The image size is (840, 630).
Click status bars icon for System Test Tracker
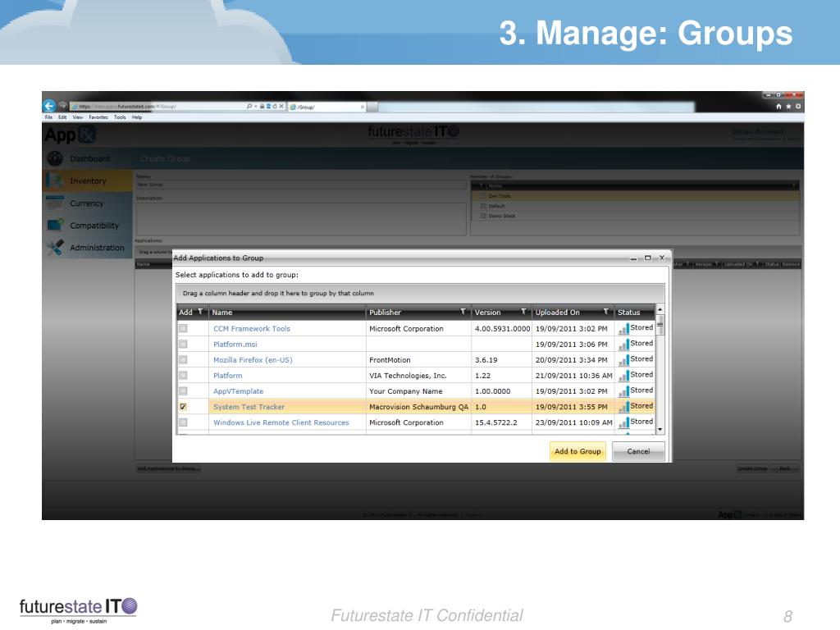[623, 407]
